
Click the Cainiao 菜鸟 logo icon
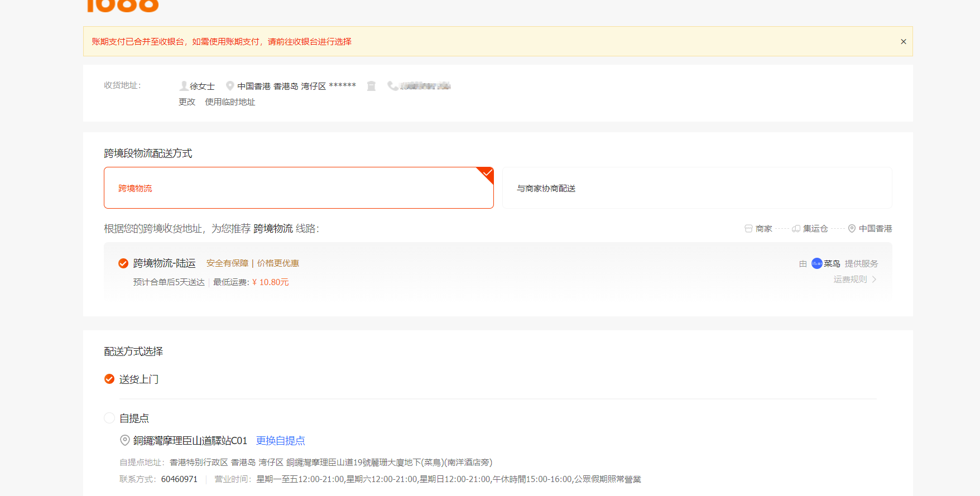(x=816, y=263)
